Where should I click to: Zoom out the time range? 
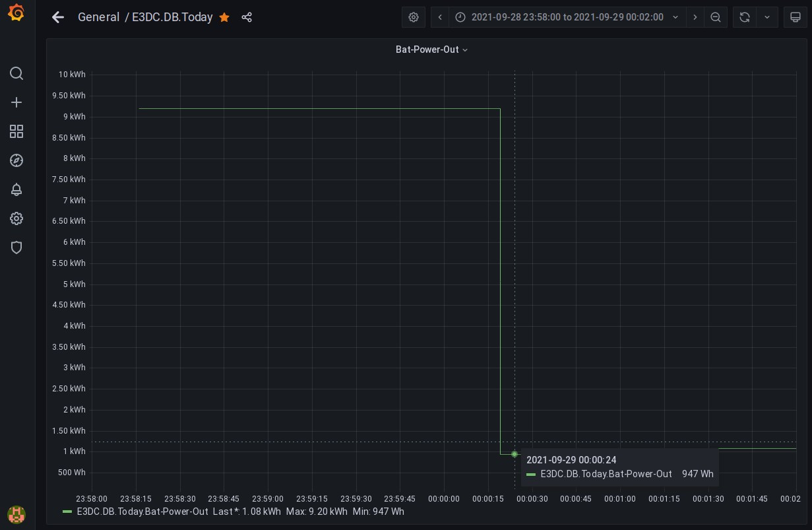tap(716, 18)
